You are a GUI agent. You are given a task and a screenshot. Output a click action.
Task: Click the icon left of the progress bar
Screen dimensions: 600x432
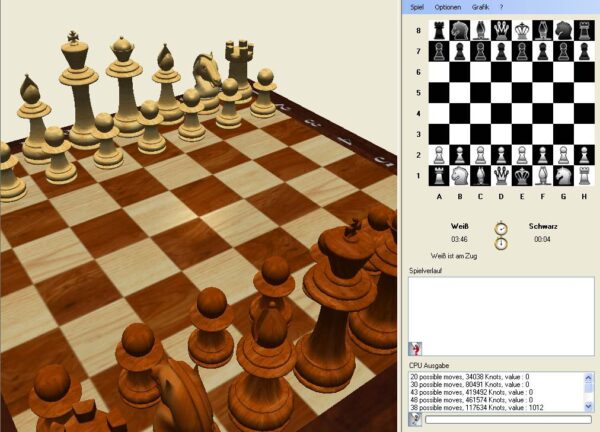[x=415, y=420]
